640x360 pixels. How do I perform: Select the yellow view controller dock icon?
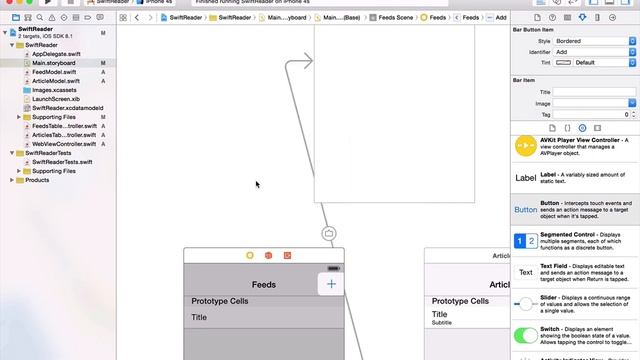[x=250, y=256]
